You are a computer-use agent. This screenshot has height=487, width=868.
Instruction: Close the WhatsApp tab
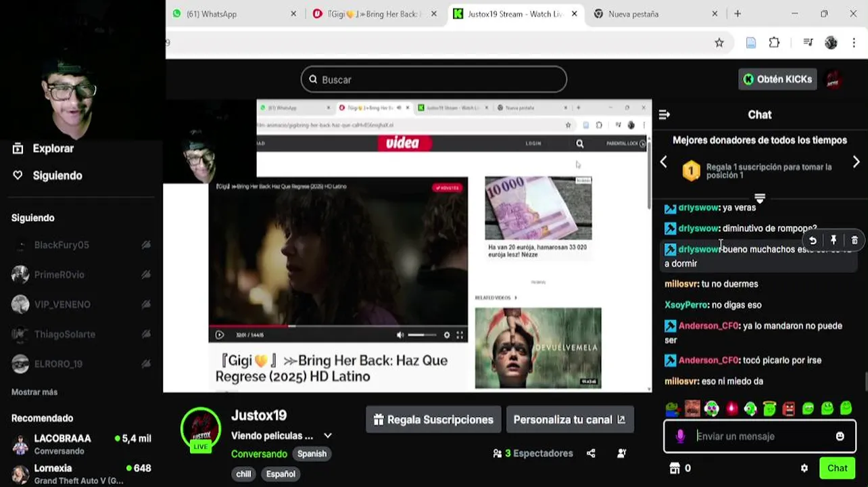pyautogui.click(x=293, y=14)
